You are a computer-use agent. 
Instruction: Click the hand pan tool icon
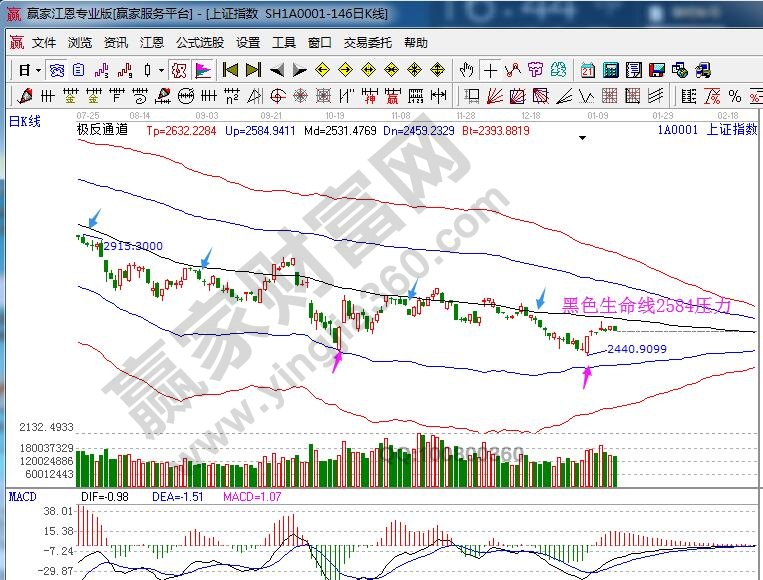pyautogui.click(x=466, y=70)
